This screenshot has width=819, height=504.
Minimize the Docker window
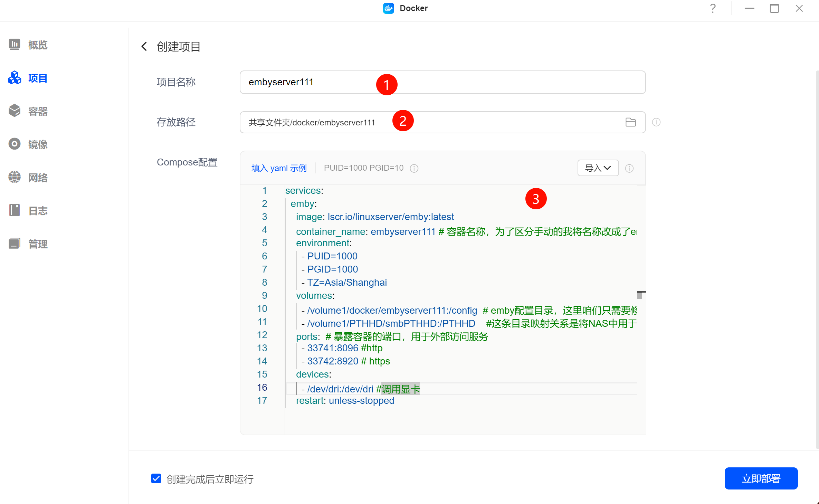750,8
